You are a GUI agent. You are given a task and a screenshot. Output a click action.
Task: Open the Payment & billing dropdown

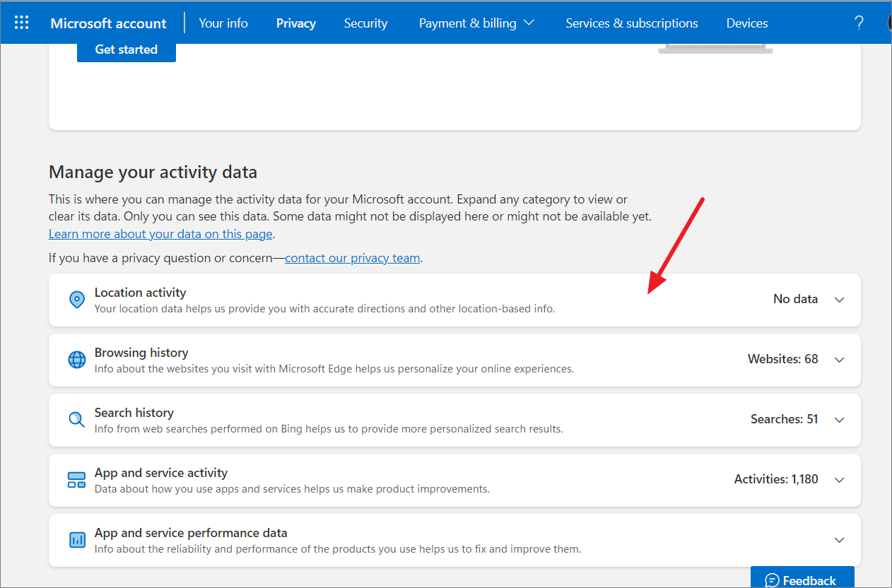tap(476, 23)
